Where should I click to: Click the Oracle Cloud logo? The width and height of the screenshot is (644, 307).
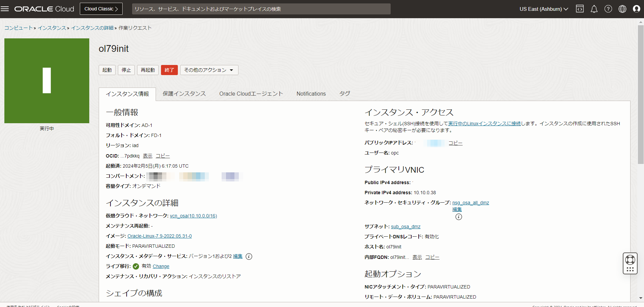click(44, 9)
